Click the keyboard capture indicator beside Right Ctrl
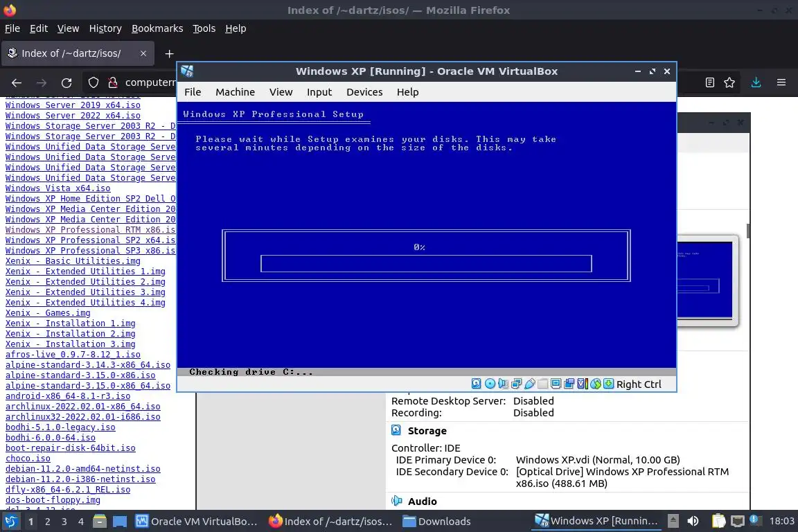 (x=609, y=384)
